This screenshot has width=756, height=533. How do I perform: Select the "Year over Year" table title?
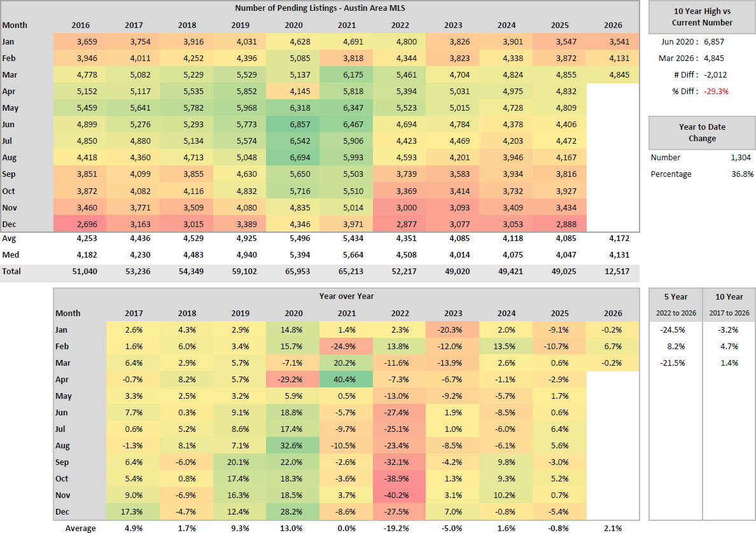click(346, 296)
